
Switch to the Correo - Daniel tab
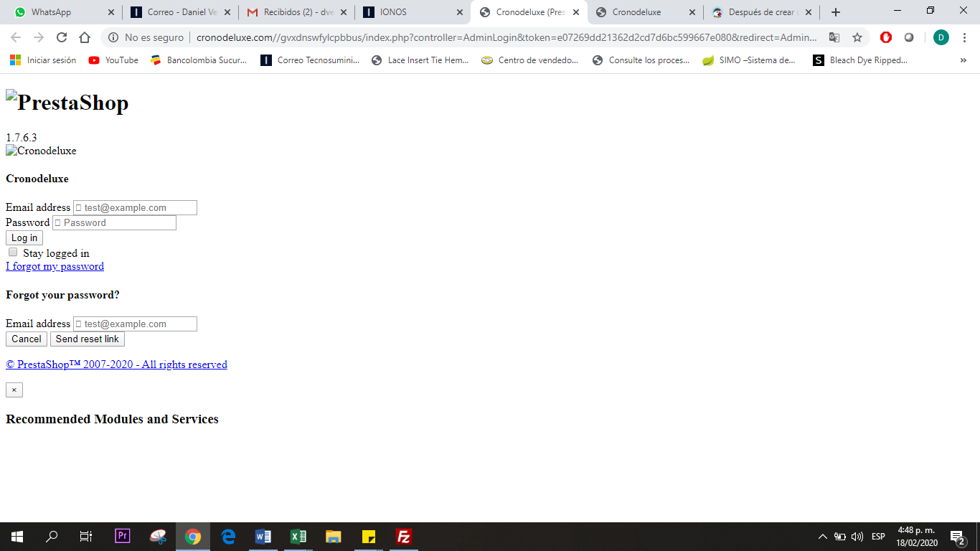(180, 12)
